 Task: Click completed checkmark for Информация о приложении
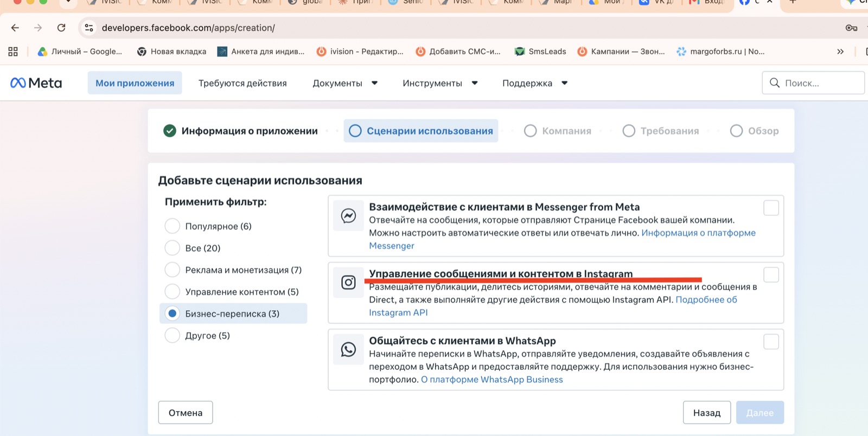tap(170, 131)
